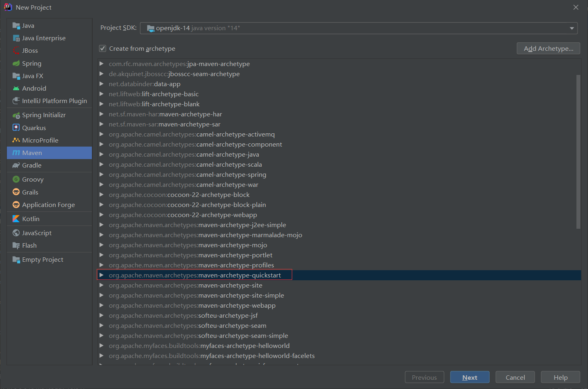Viewport: 588px width, 389px height.
Task: Click the Empty Project folder icon
Action: coord(16,259)
